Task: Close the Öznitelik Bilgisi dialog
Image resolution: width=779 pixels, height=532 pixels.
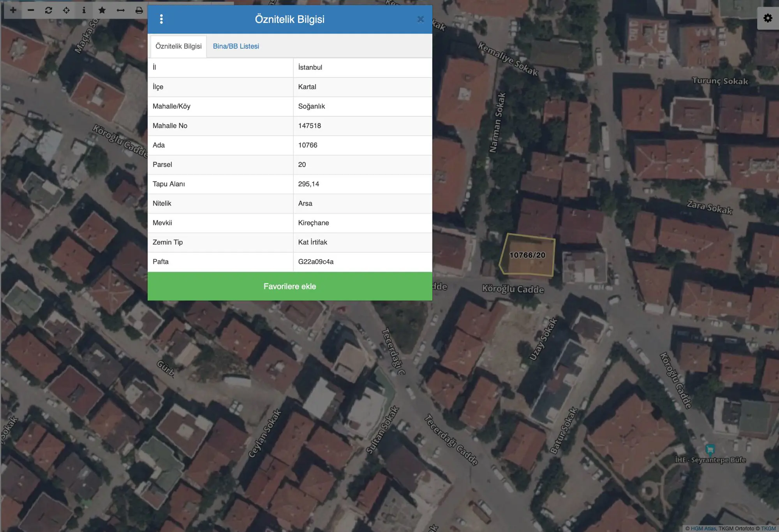Action: click(x=420, y=19)
